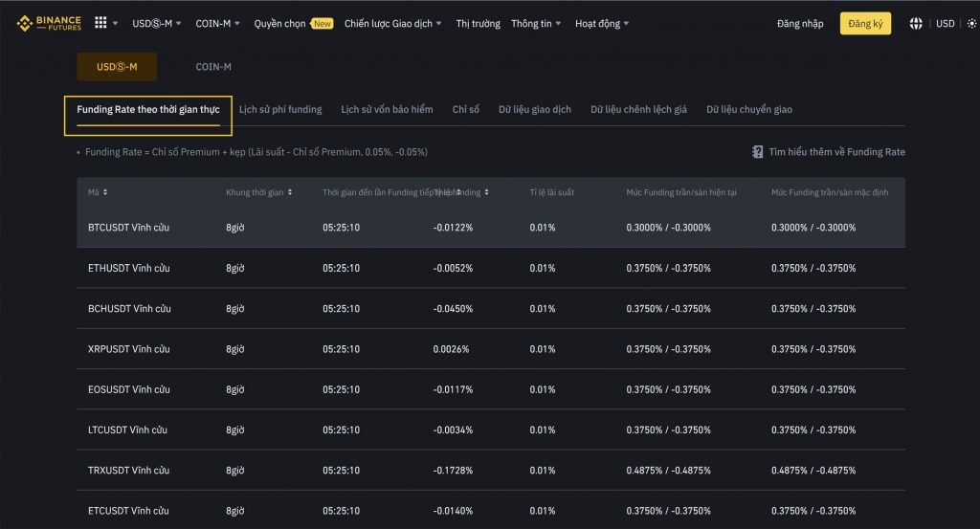The image size is (980, 529).
Task: Change the USD currency setting
Action: [945, 24]
